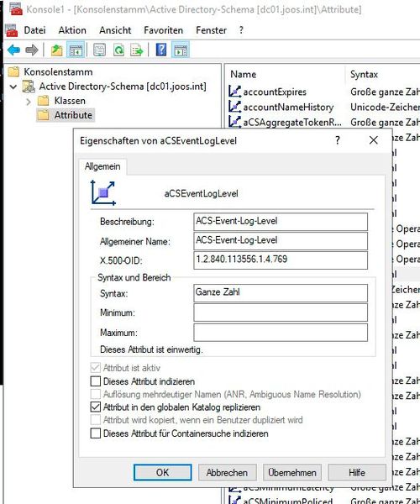Click the Übernehmen button

292,472
